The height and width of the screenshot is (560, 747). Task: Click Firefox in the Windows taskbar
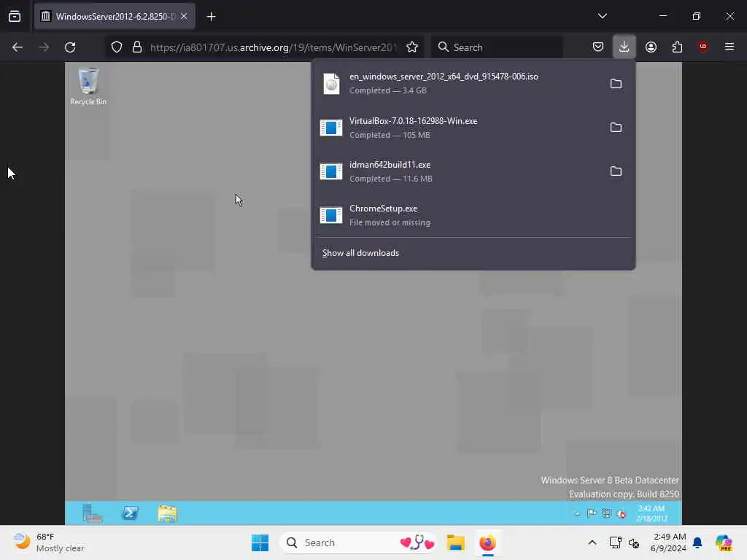487,542
